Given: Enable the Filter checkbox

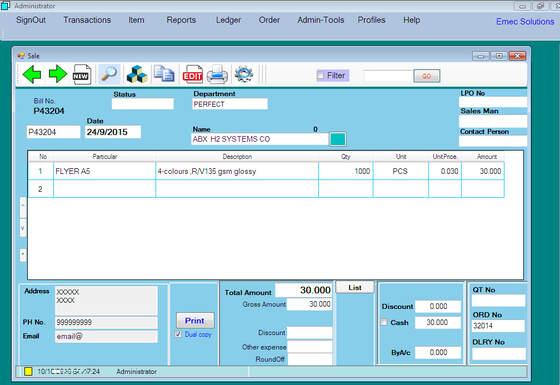Looking at the screenshot, I should [x=321, y=75].
